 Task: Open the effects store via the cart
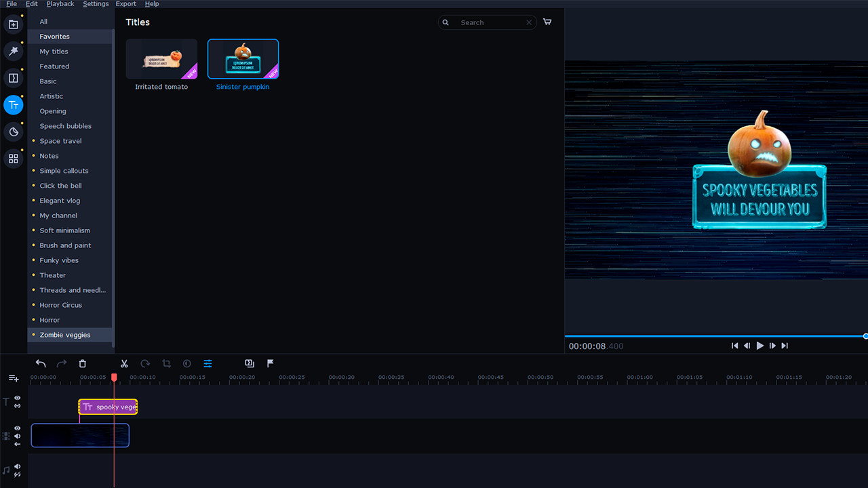547,22
